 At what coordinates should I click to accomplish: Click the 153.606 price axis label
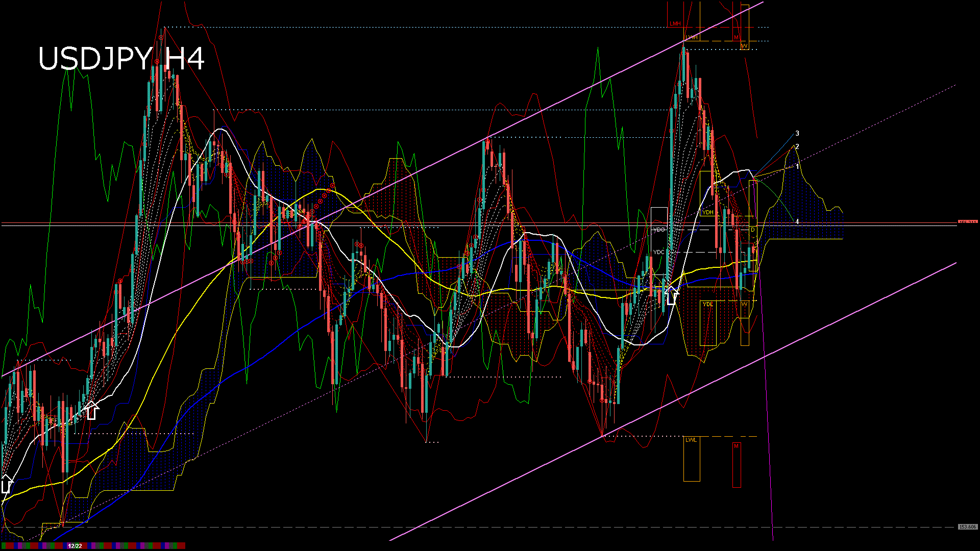coord(967,527)
